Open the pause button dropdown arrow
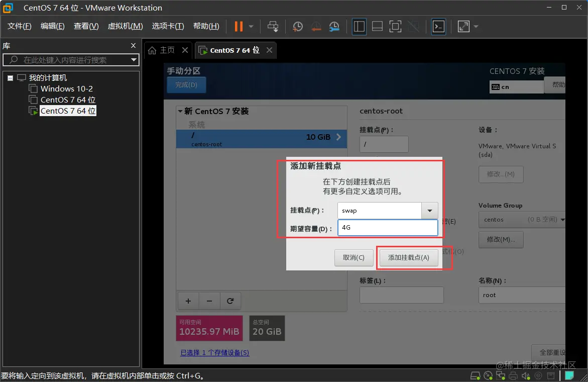The image size is (588, 382). point(251,26)
